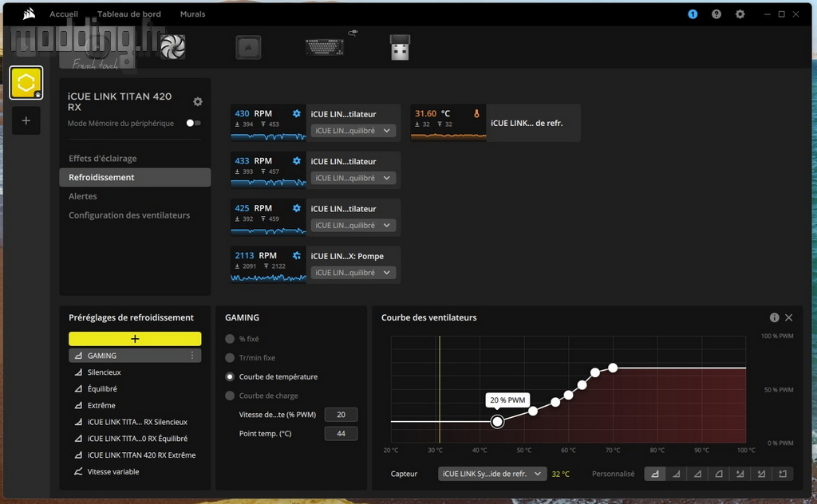Image resolution: width=817 pixels, height=504 pixels.
Task: Click Point temp. (°C) field showing 44
Action: tap(341, 433)
